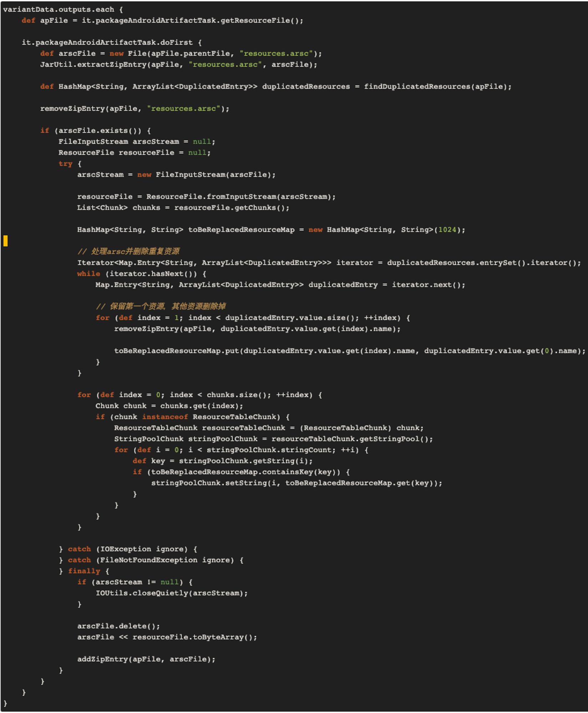Viewport: 588px width, 713px height.
Task: Click 'duplicatedResources.entrySet().iterator()' call
Action: tap(482, 263)
